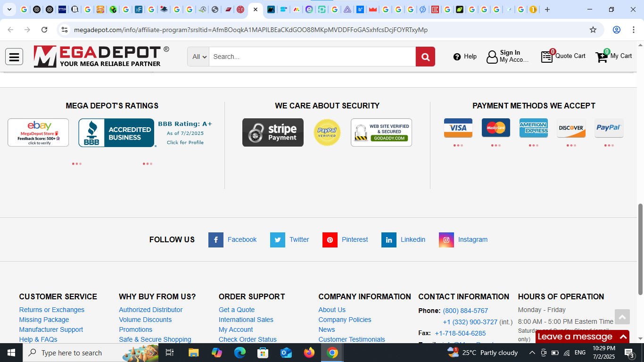Screen dimensions: 644x362
Task: Open the Chrome three-dot menu
Action: point(634,30)
